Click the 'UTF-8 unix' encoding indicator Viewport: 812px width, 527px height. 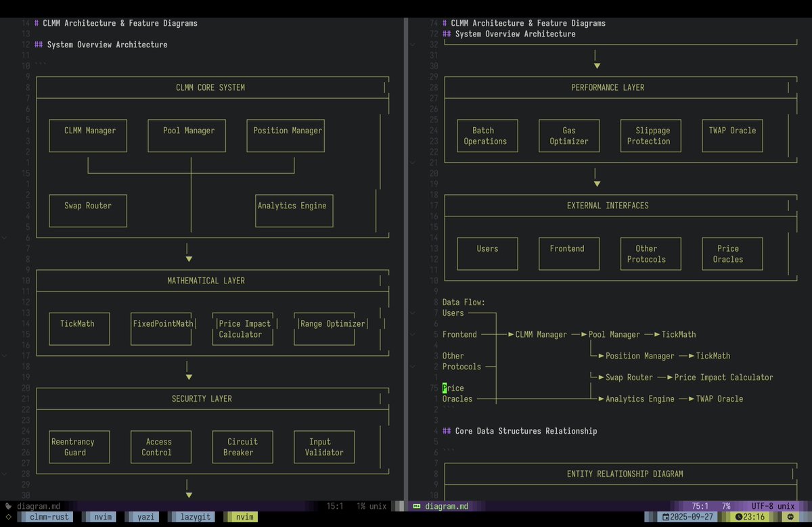pyautogui.click(x=773, y=506)
